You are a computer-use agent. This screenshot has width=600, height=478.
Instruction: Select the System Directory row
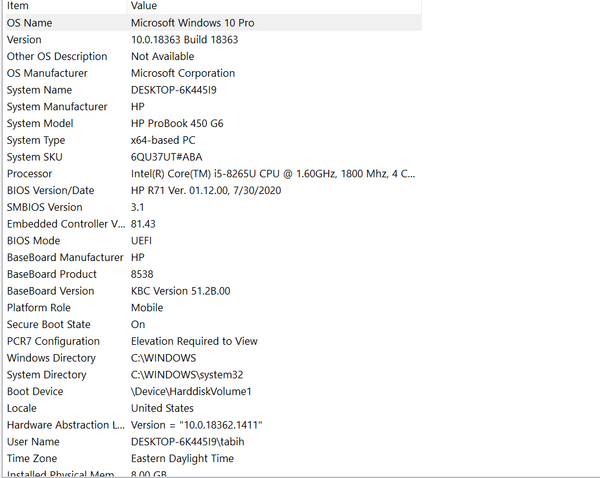point(213,375)
